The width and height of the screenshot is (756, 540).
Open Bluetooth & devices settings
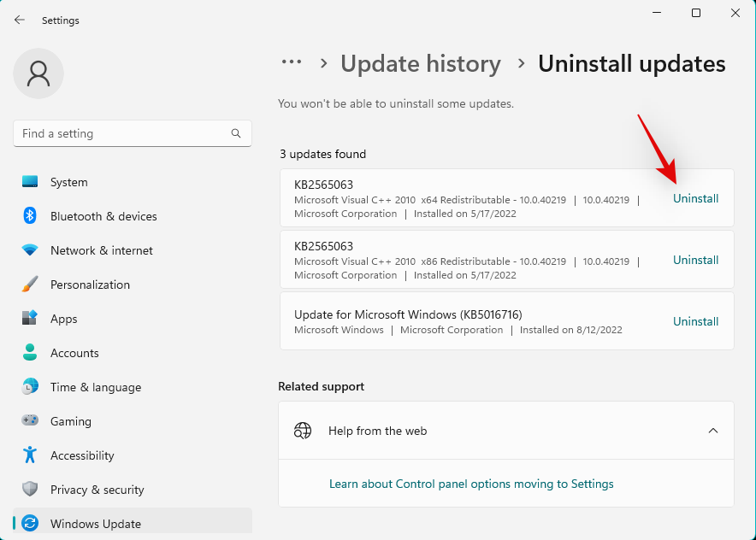pos(29,216)
